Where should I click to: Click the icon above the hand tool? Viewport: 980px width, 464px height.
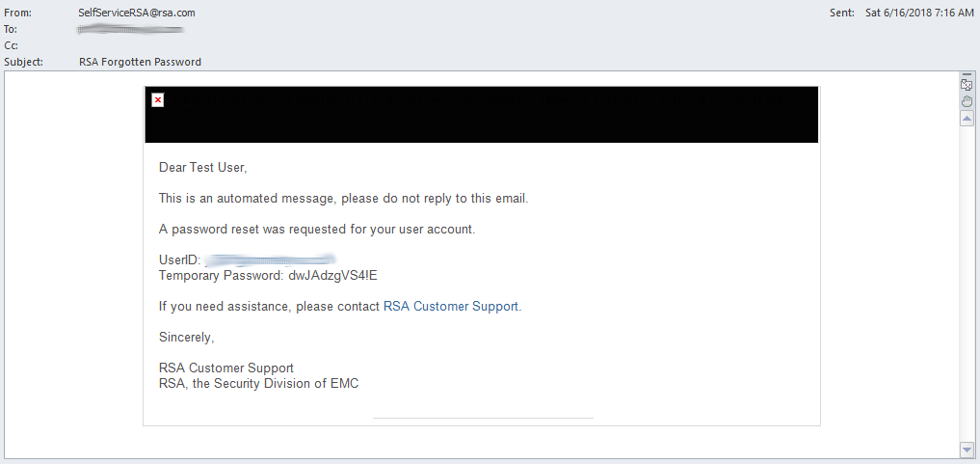(x=967, y=85)
